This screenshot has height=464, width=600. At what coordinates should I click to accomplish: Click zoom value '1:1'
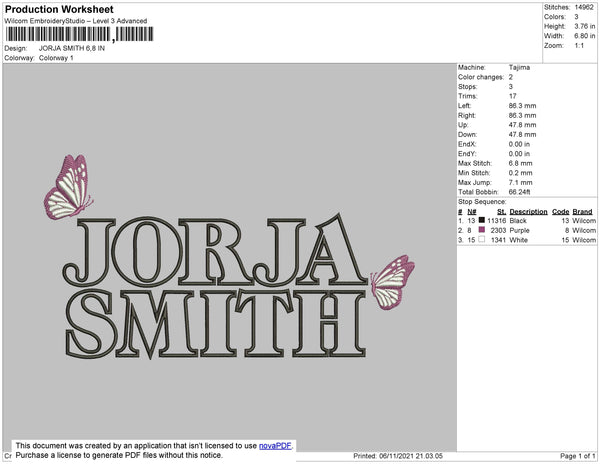click(x=579, y=46)
